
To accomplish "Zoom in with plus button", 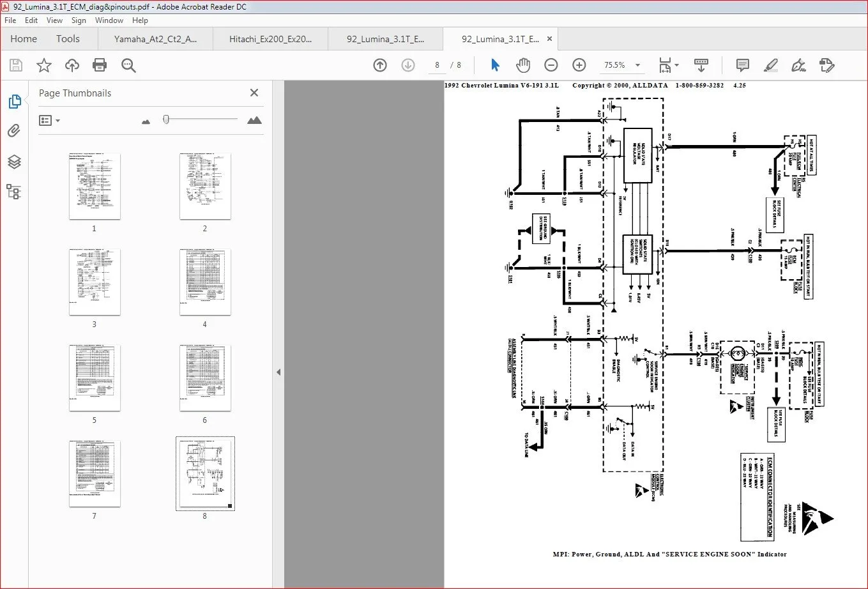I will click(x=579, y=65).
